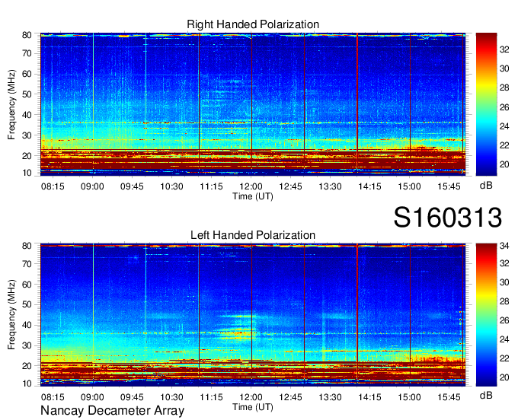Click the "30" value on Left Handed colorbar
Screen dimensions: 518x420
point(504,282)
